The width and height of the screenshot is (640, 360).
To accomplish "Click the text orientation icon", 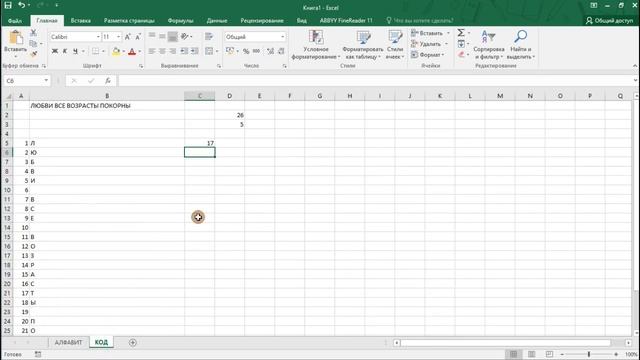I will (x=185, y=36).
